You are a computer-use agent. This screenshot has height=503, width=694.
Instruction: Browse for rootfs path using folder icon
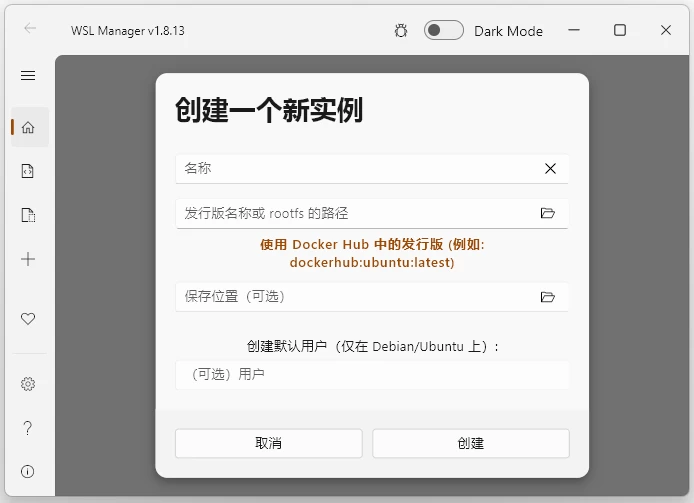547,213
